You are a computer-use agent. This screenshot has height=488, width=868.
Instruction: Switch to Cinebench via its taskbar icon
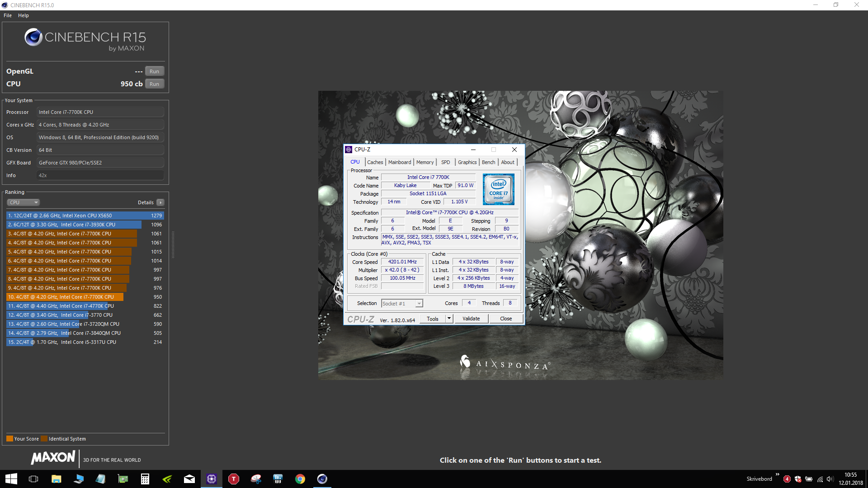(x=322, y=479)
